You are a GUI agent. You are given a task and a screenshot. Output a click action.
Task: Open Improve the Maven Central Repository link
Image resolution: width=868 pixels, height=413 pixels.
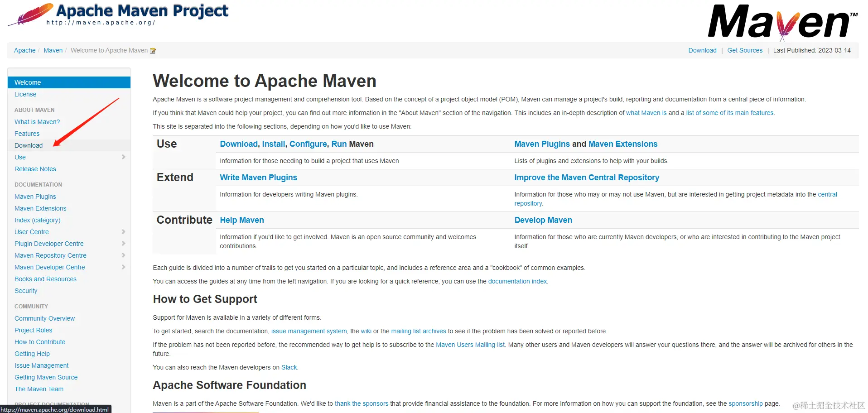coord(587,178)
